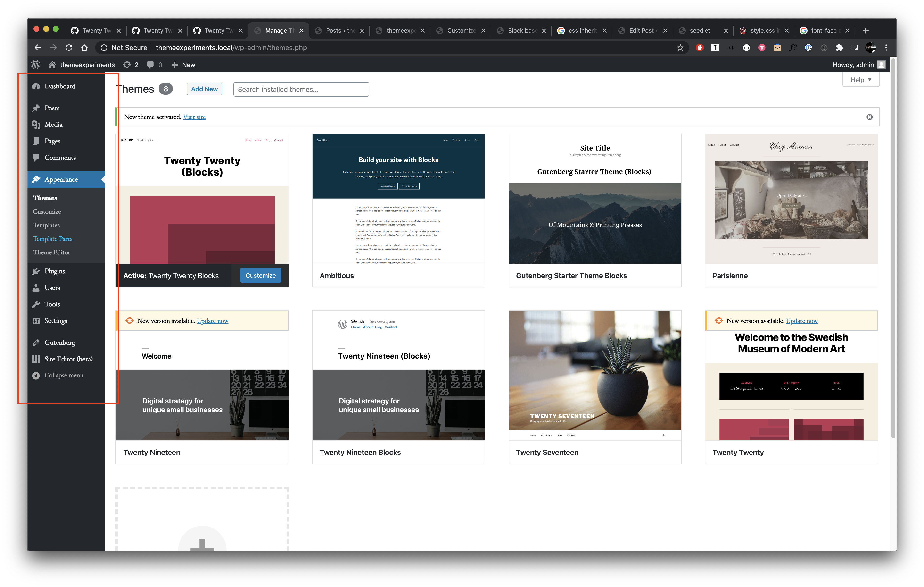
Task: Select the Parisienne theme thumbnail
Action: click(791, 199)
